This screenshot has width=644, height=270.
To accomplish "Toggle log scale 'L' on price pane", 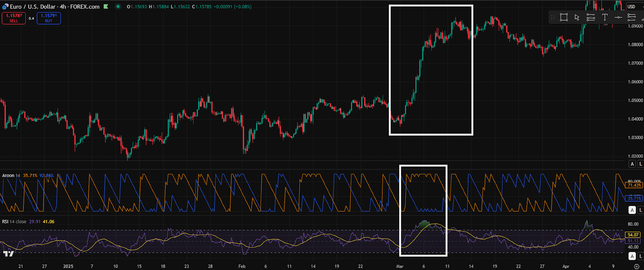I will point(640,164).
